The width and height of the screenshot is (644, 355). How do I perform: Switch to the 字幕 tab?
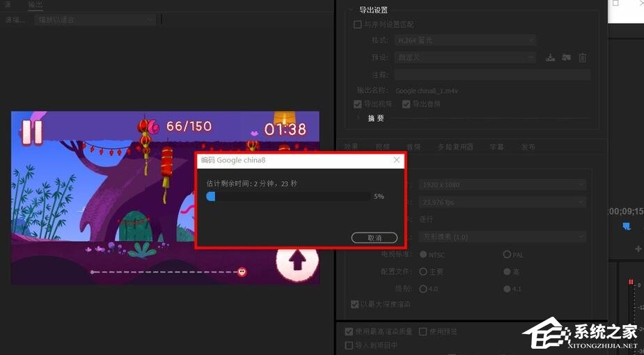[496, 147]
